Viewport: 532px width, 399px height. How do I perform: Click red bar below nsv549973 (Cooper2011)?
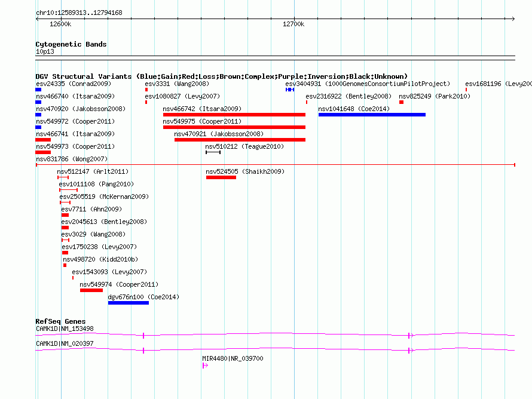click(x=43, y=152)
